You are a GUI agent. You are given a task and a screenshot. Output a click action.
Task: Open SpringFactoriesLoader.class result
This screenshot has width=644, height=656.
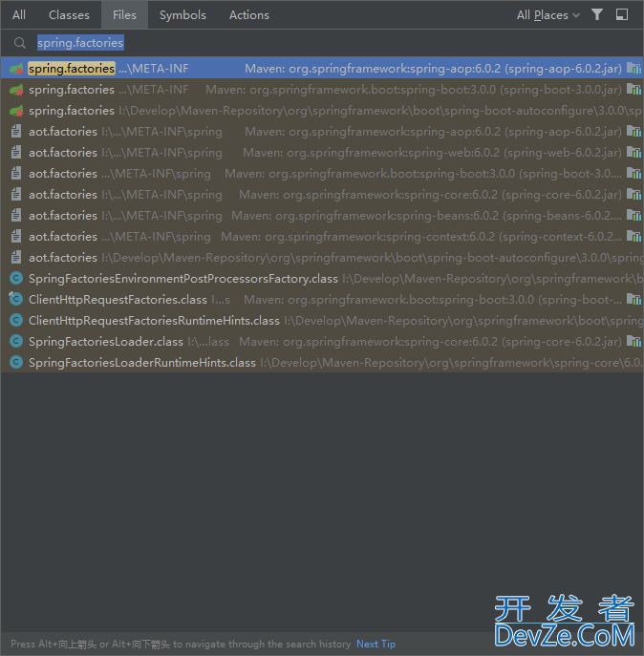(322, 342)
